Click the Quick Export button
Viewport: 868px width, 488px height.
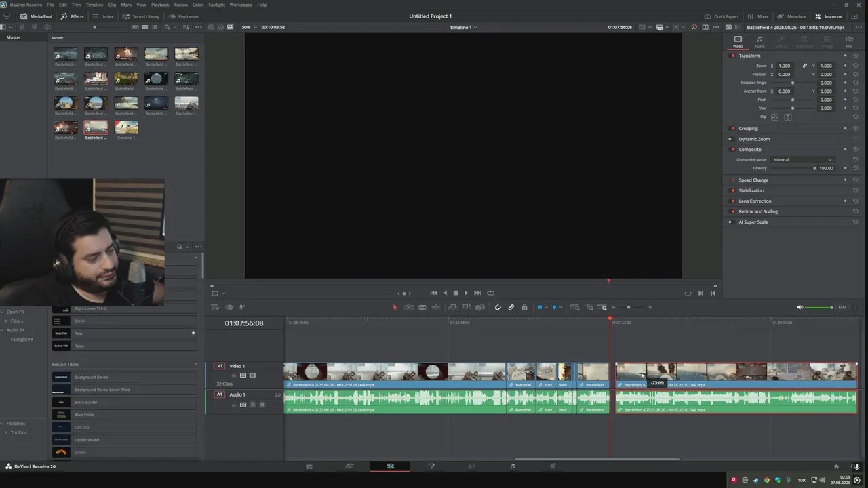tap(722, 16)
